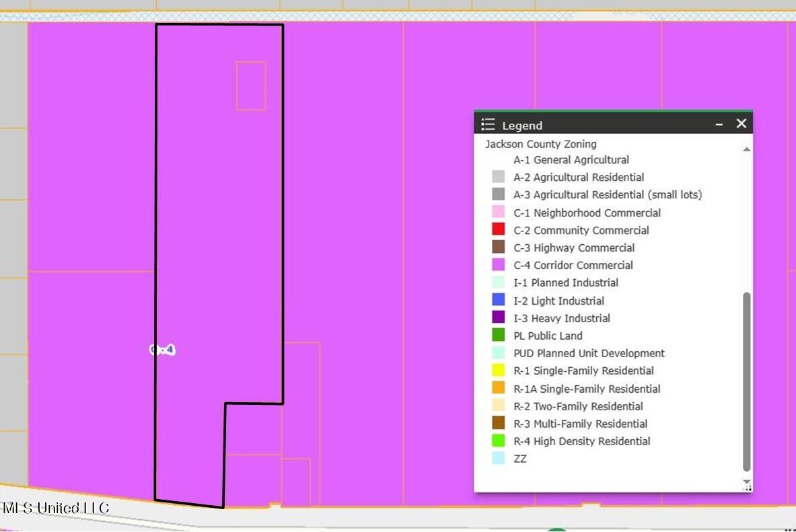Close the Legend panel

coord(741,124)
